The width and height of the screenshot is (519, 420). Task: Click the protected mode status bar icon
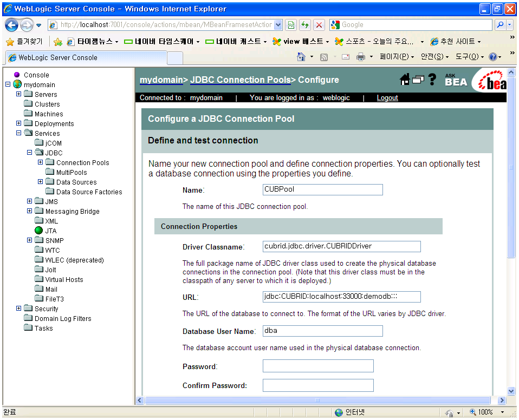449,413
